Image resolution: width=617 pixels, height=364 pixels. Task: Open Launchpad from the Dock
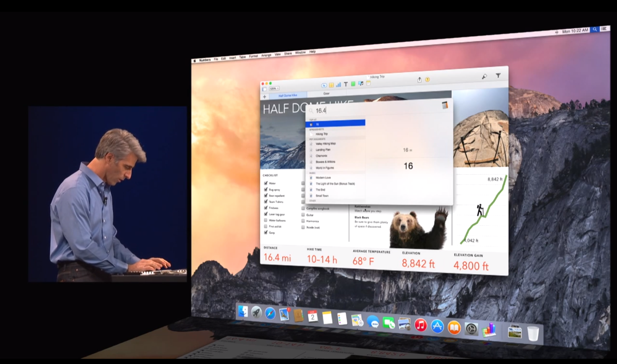(256, 312)
